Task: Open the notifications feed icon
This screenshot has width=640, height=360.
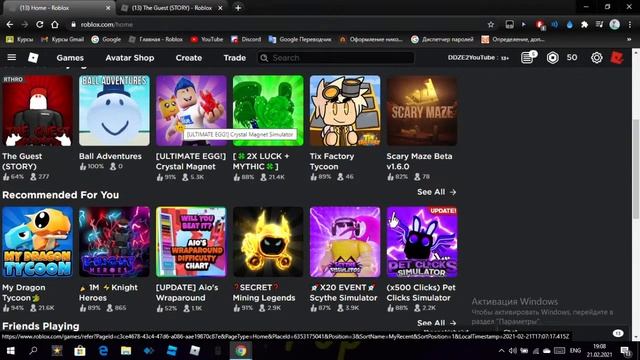Action: [527, 58]
